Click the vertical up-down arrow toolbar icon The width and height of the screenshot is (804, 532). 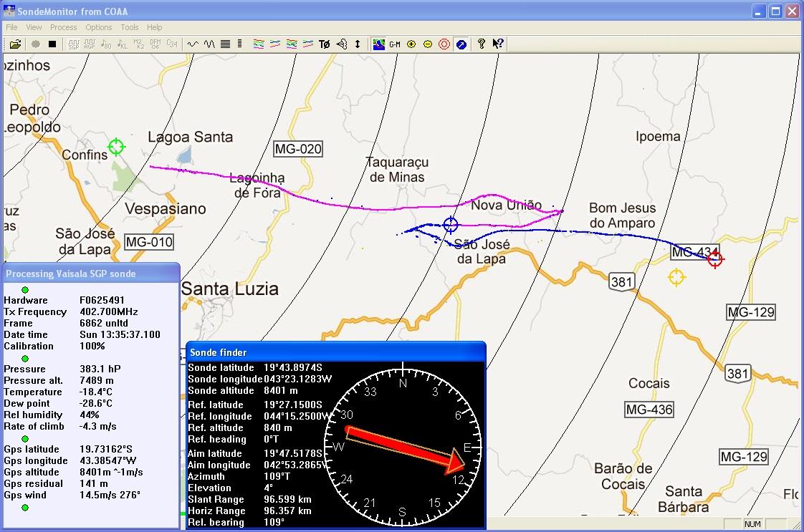(358, 44)
